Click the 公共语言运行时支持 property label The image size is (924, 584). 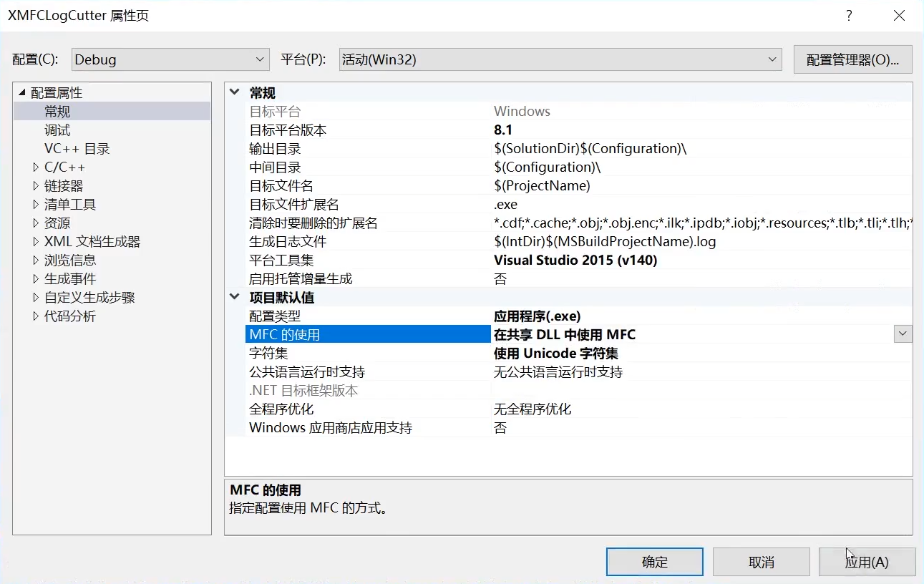307,372
